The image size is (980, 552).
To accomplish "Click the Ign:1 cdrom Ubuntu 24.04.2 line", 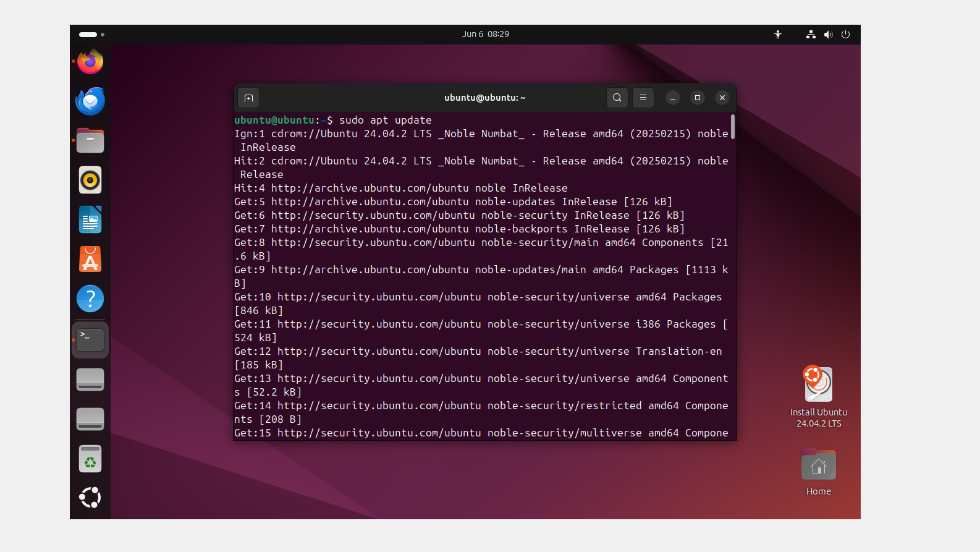I will [481, 140].
